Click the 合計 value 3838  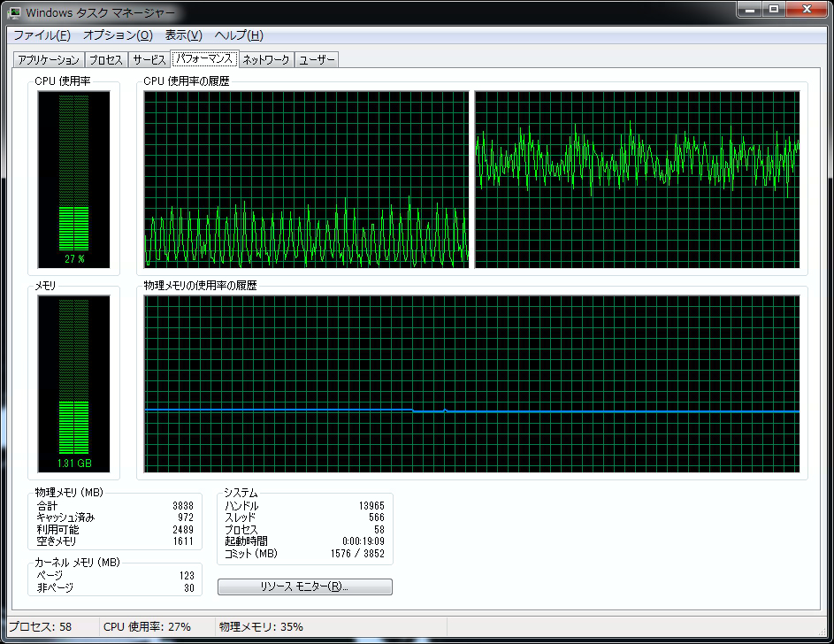tap(183, 506)
